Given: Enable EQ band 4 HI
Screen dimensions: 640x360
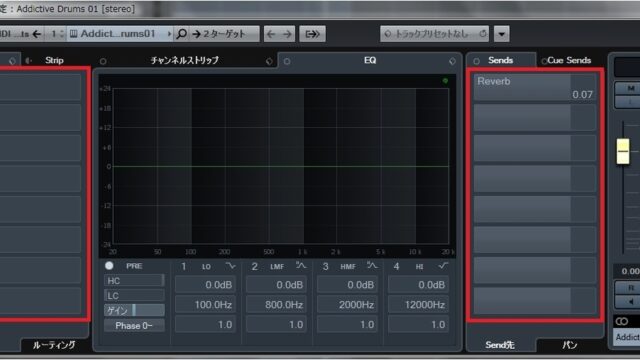Looking at the screenshot, I should coord(396,267).
